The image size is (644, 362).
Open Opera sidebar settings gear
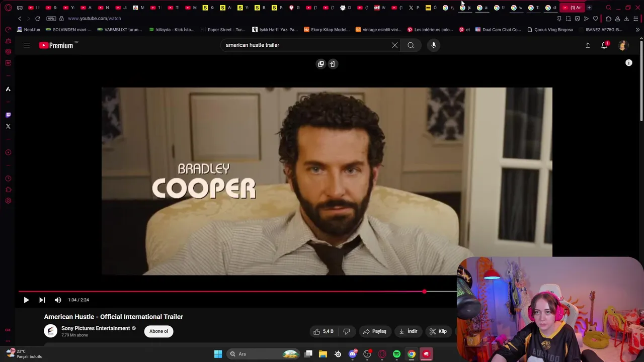tap(8, 201)
